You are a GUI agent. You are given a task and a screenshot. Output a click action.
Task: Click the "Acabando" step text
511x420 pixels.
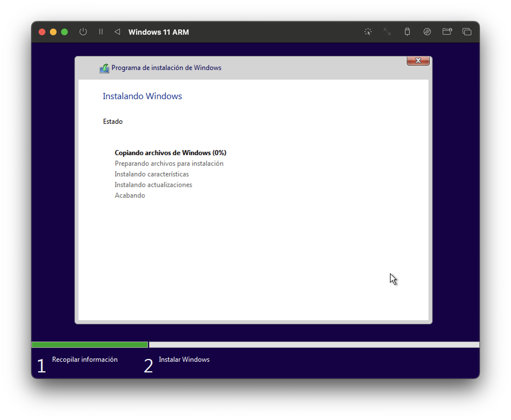130,195
